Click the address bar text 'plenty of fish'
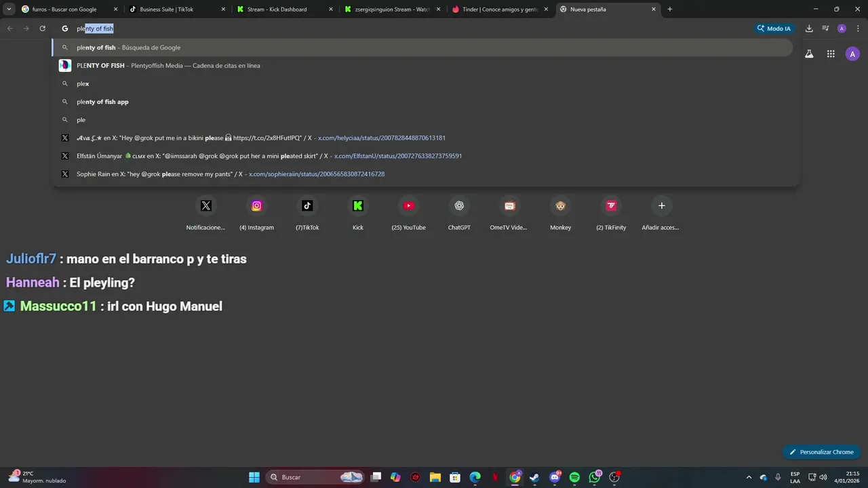The width and height of the screenshot is (868, 488). click(x=95, y=28)
